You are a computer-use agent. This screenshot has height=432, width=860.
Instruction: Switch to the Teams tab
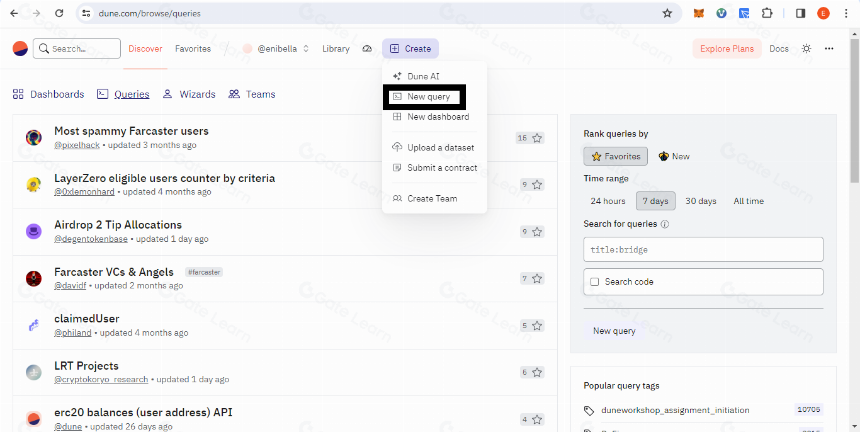click(x=252, y=94)
